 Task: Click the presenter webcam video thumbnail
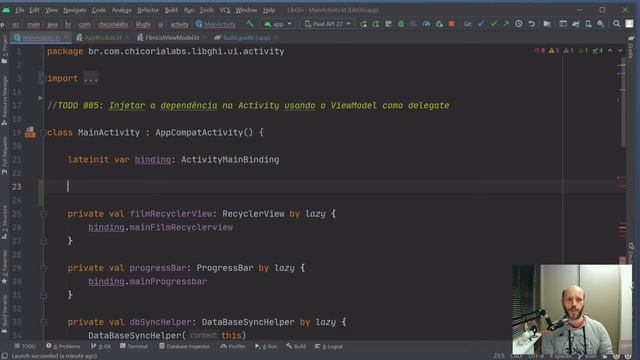coord(572,309)
